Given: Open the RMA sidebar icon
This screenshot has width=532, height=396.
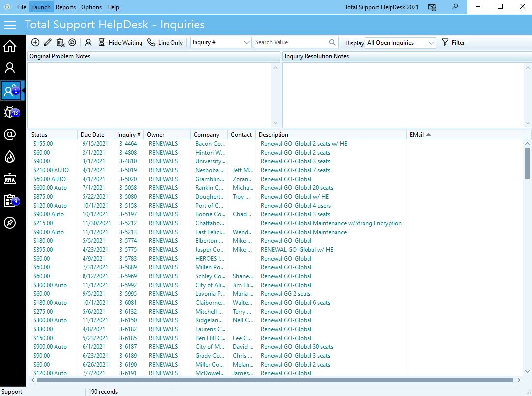Looking at the screenshot, I should (x=10, y=179).
